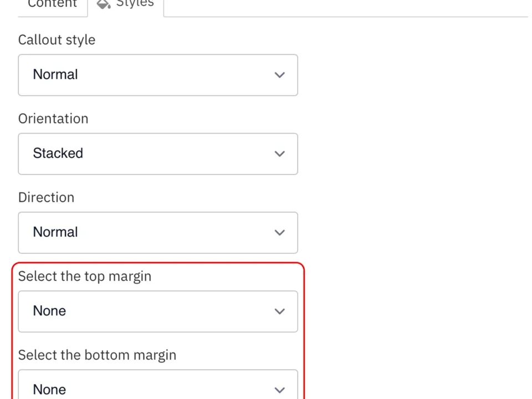Viewport: 532px width, 399px height.
Task: Open the top margin dropdown showing None
Action: point(158,311)
